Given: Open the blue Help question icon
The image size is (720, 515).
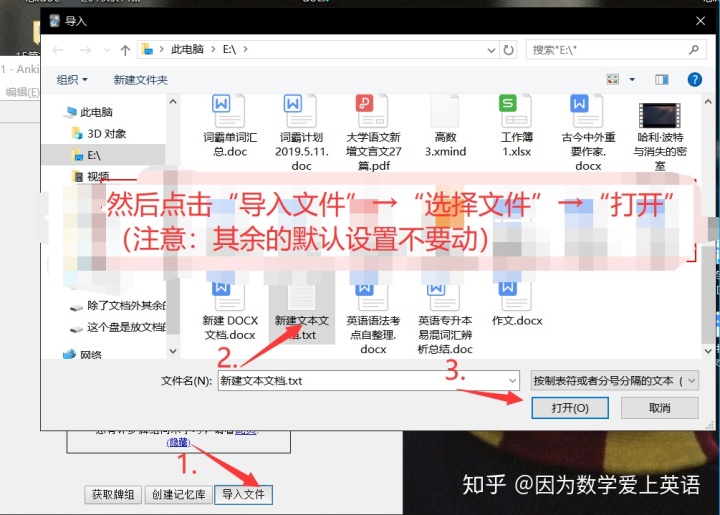Looking at the screenshot, I should point(694,79).
